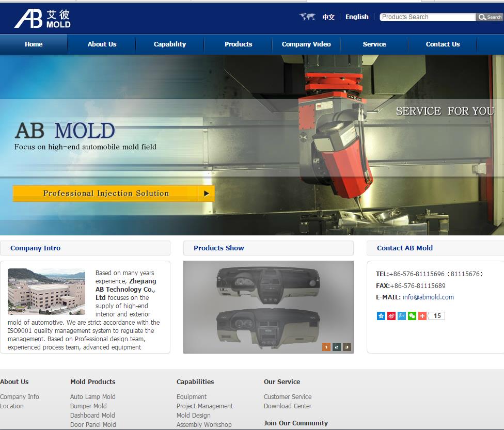This screenshot has height=430, width=504.
Task: Open the Bumper Mold footer link
Action: pos(88,406)
